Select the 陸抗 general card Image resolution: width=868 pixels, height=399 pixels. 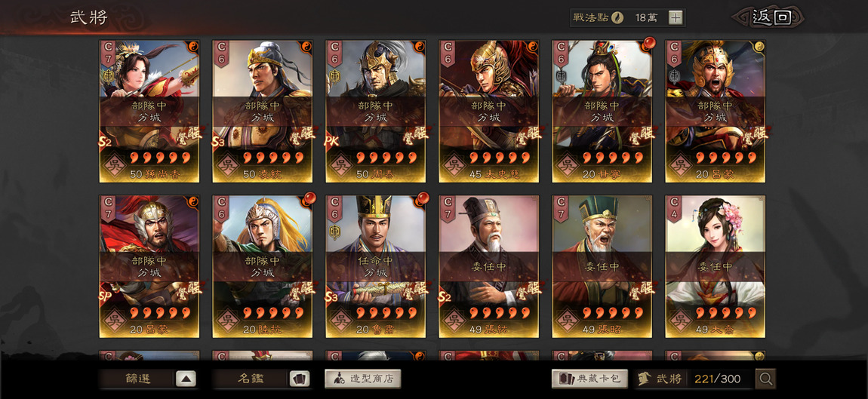tap(263, 266)
